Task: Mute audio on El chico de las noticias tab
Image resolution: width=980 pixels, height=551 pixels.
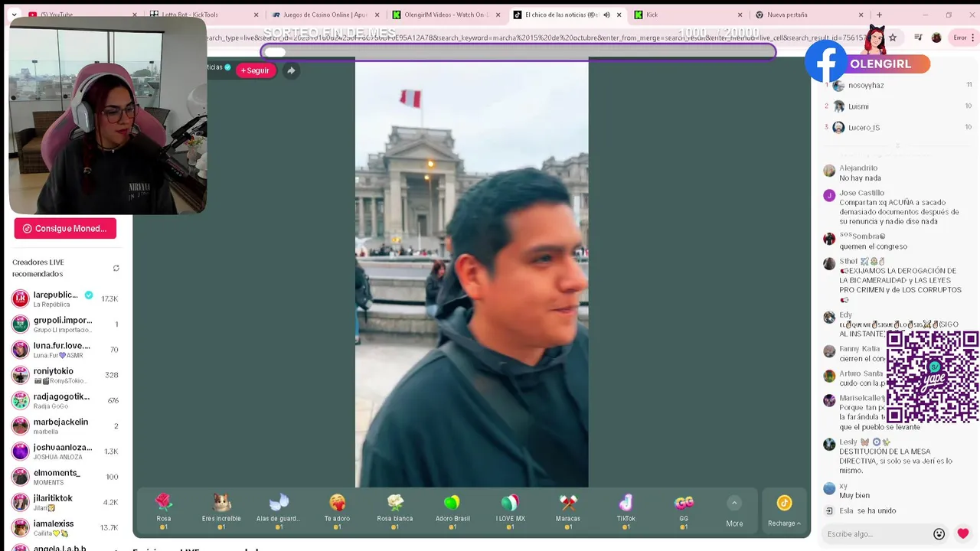Action: pyautogui.click(x=607, y=15)
